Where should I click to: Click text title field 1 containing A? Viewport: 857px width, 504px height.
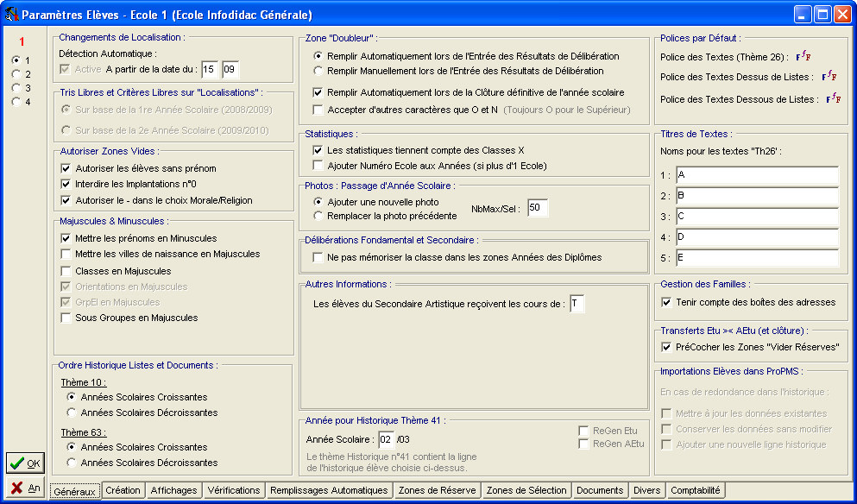point(757,175)
